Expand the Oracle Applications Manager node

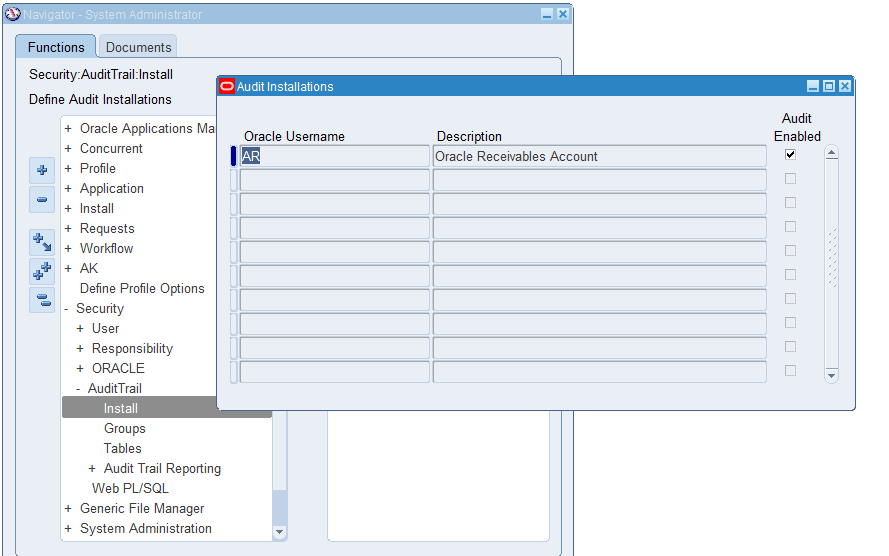[x=68, y=129]
